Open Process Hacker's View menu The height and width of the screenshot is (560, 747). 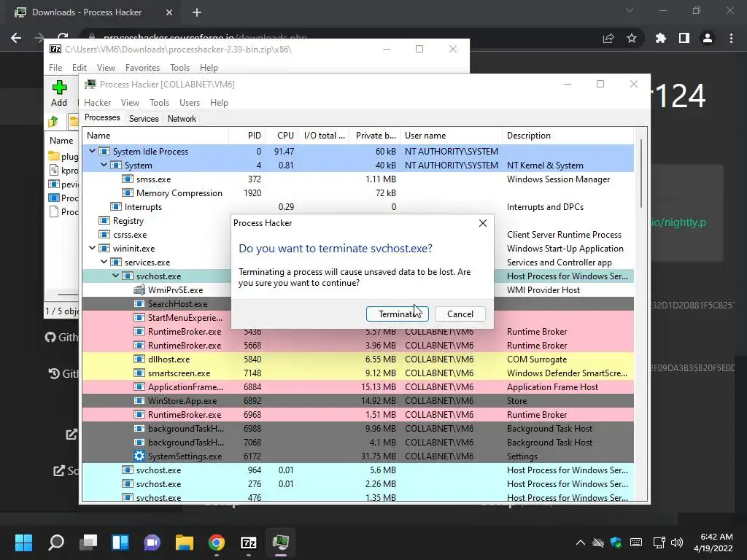(130, 102)
